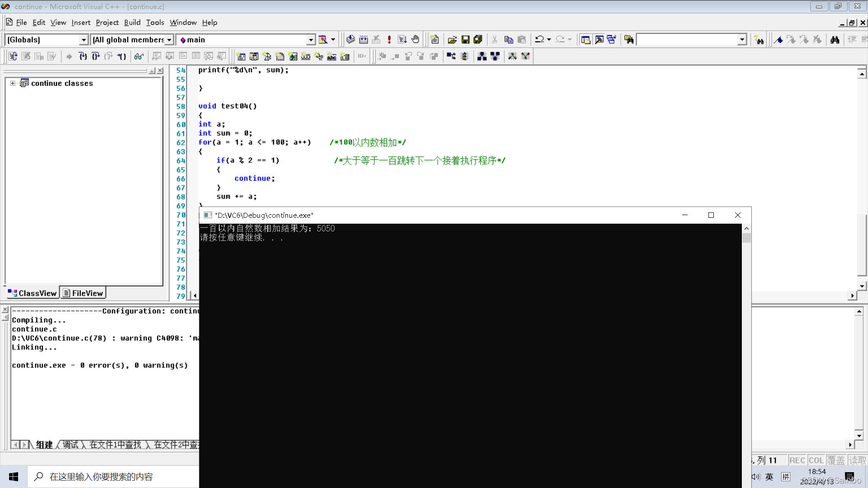868x488 pixels.
Task: Open the main function dropdown
Action: (311, 40)
